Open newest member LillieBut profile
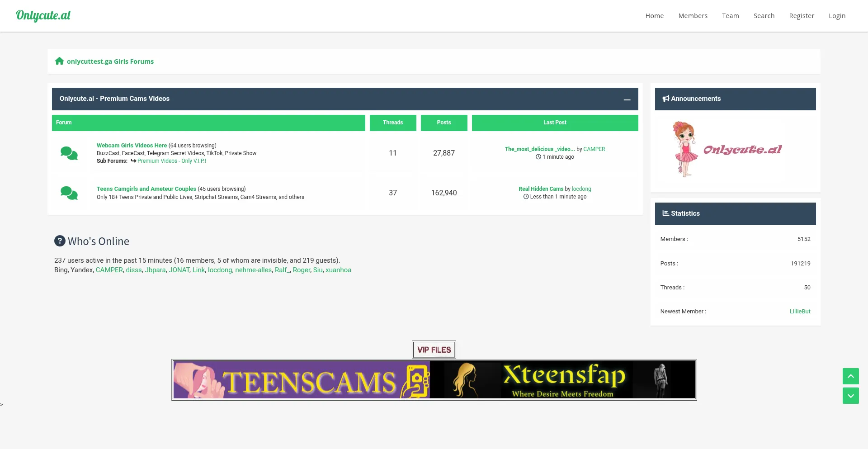 pos(800,312)
